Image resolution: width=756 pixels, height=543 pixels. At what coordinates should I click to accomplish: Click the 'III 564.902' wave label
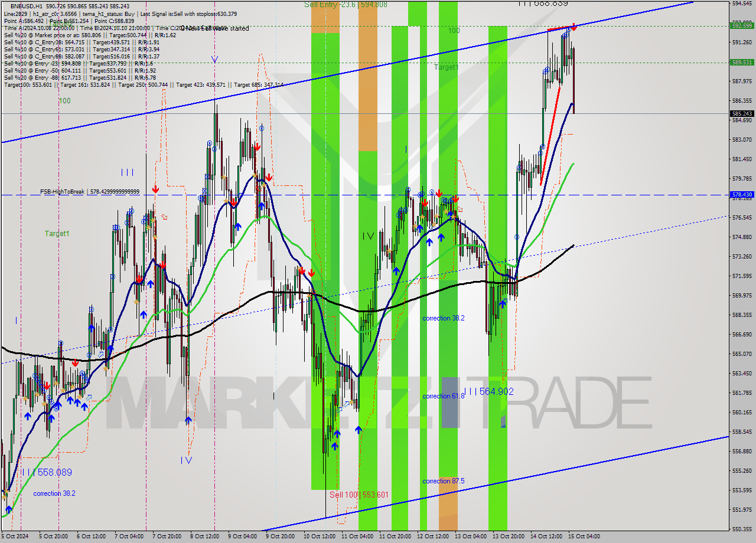(x=488, y=391)
